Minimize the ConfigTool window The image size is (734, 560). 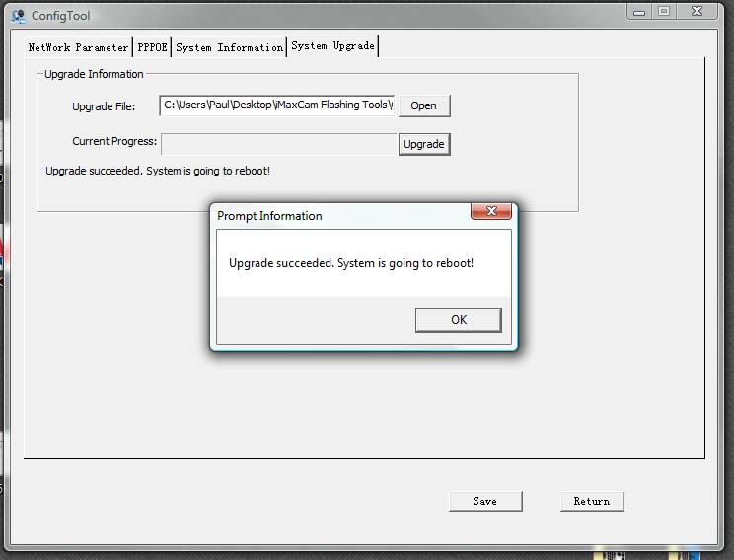[x=640, y=11]
